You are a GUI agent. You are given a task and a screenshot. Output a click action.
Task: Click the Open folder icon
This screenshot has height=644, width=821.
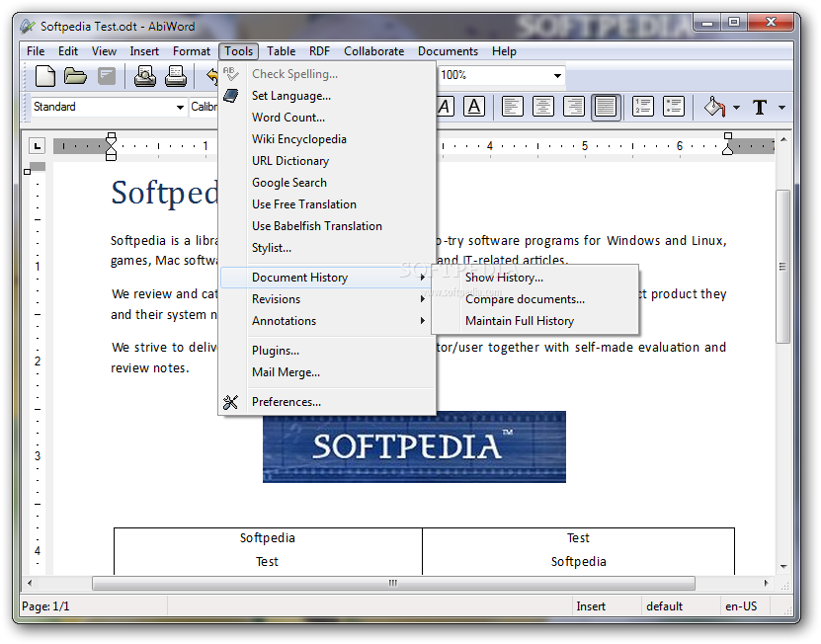[75, 76]
